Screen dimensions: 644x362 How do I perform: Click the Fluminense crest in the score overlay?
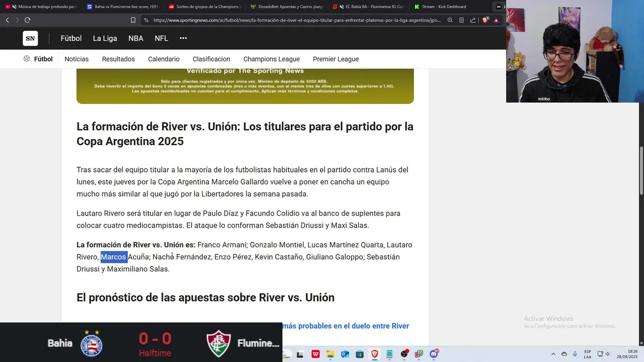click(x=219, y=343)
